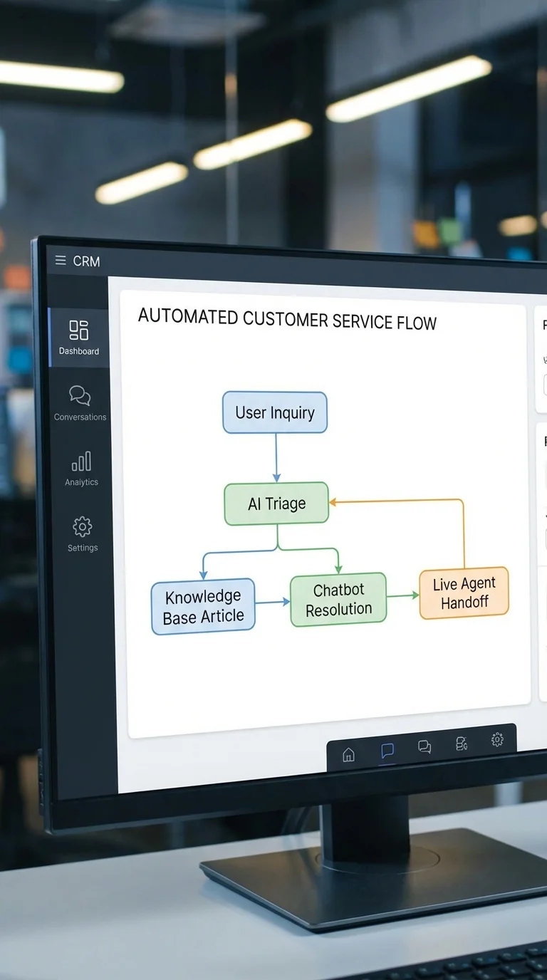Click the Knowledge Base Article node
The image size is (547, 980).
pyautogui.click(x=203, y=606)
